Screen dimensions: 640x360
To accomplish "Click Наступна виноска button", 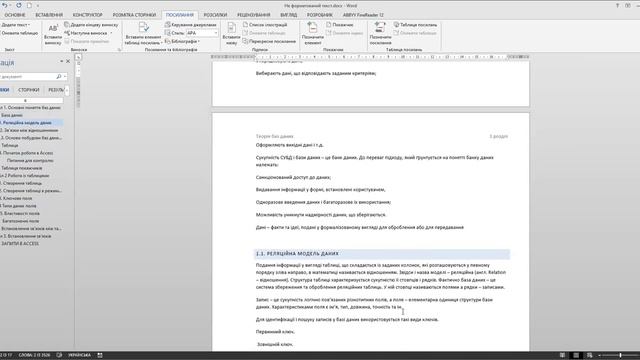I will [86, 33].
